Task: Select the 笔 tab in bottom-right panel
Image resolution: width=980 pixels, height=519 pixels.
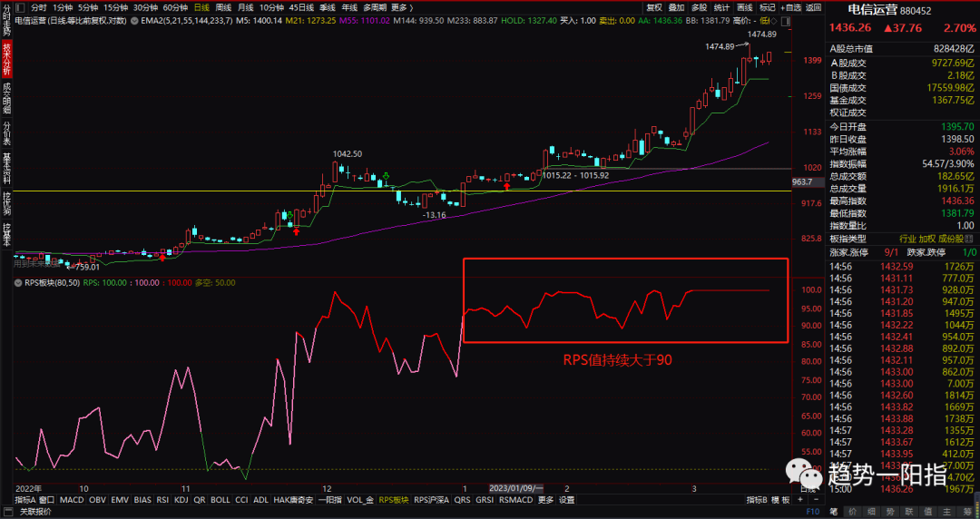Action: click(x=833, y=512)
